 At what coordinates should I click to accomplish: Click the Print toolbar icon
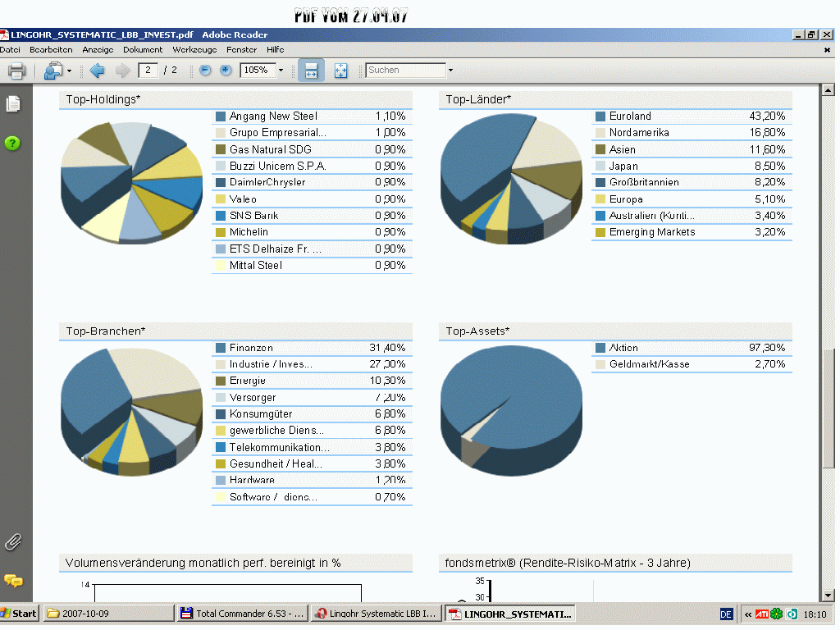coord(16,71)
